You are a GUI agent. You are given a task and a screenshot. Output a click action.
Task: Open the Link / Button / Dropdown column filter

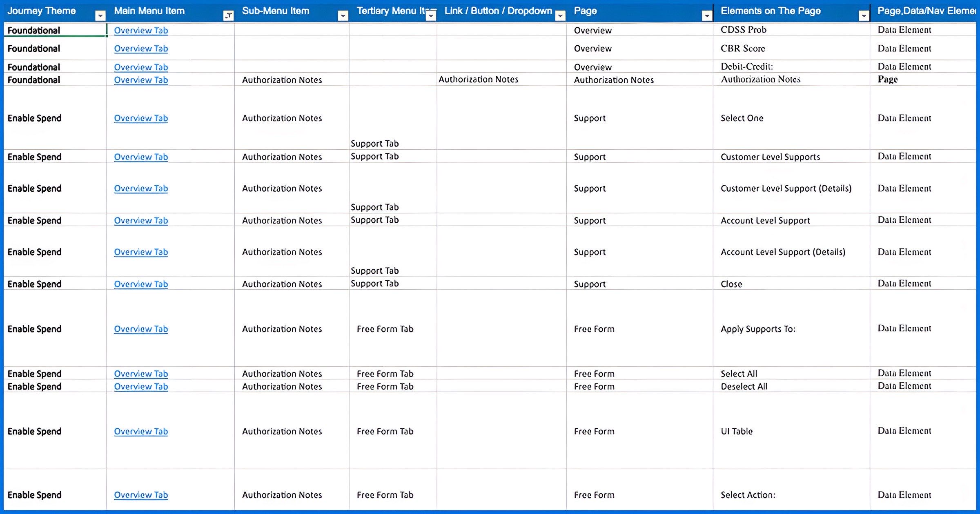tap(561, 16)
